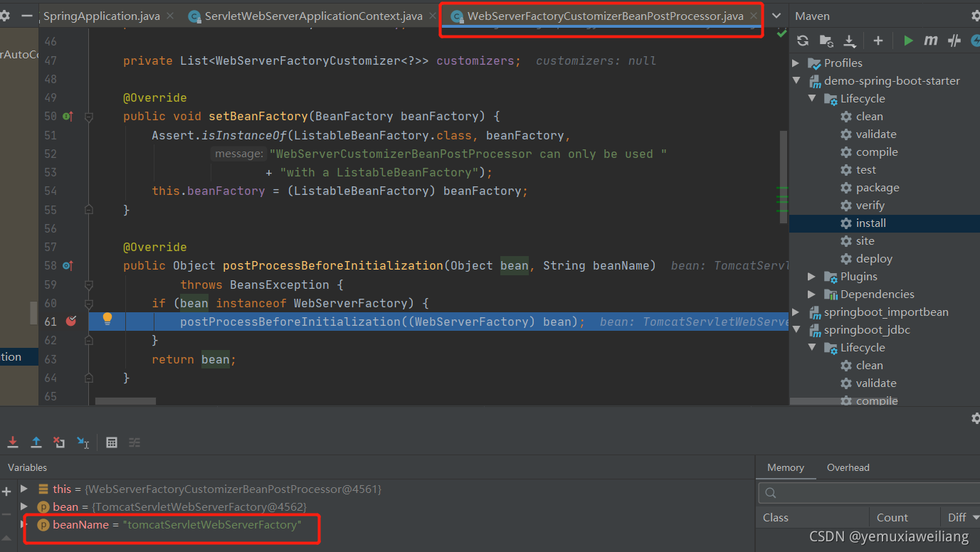Collapse left panel with minus icon
Image resolution: width=980 pixels, height=552 pixels.
coord(27,15)
